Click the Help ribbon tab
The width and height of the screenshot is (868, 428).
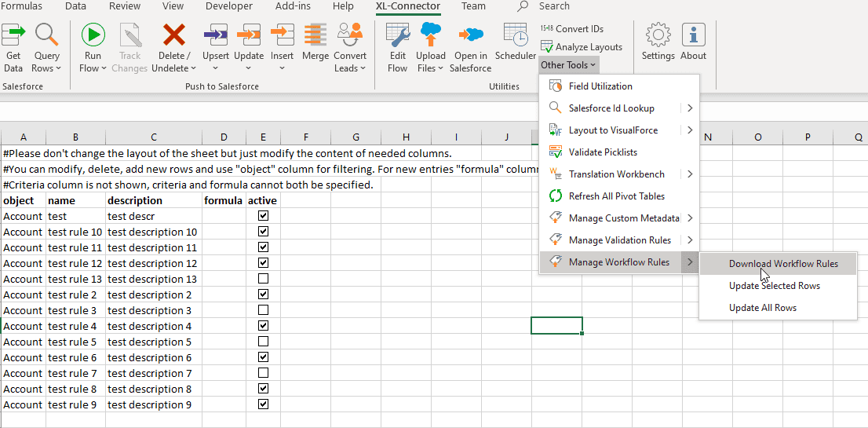point(343,6)
